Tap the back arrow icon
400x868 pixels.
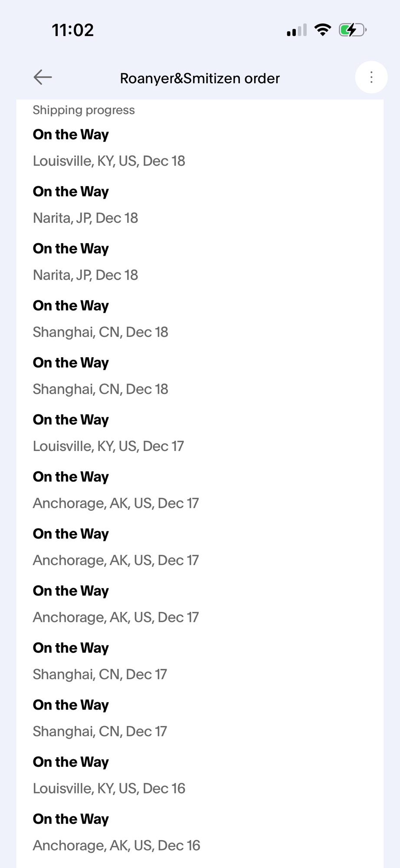coord(43,77)
